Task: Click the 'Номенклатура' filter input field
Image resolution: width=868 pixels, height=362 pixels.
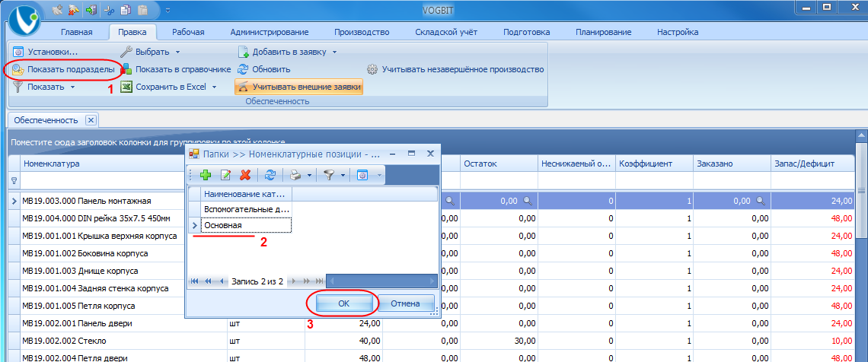Action: tap(124, 180)
